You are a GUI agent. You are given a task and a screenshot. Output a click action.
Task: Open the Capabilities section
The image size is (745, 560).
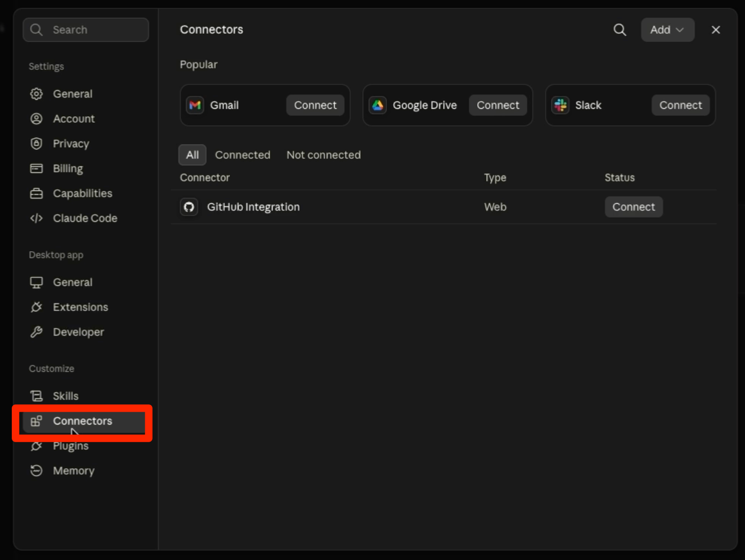click(84, 193)
